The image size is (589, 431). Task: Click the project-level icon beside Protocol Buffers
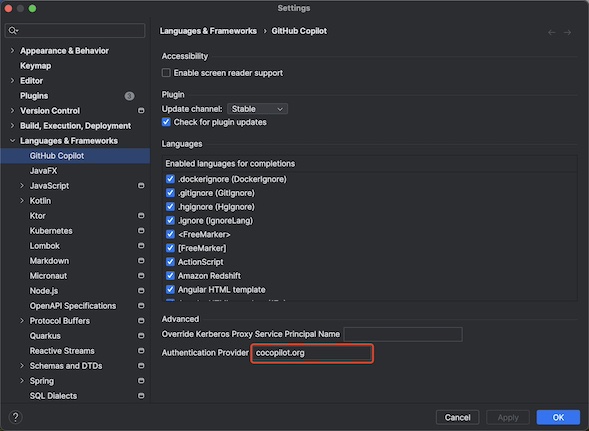(x=141, y=321)
